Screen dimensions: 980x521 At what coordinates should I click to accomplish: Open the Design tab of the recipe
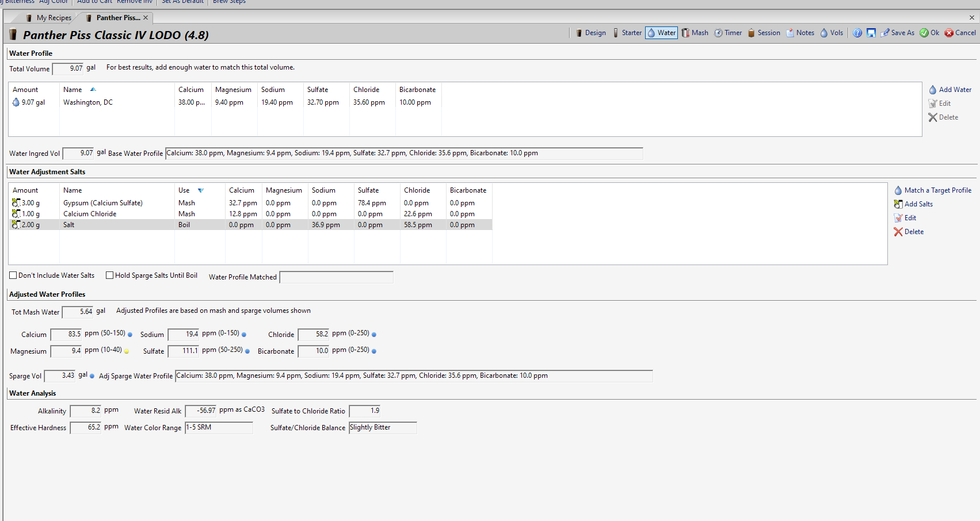591,33
